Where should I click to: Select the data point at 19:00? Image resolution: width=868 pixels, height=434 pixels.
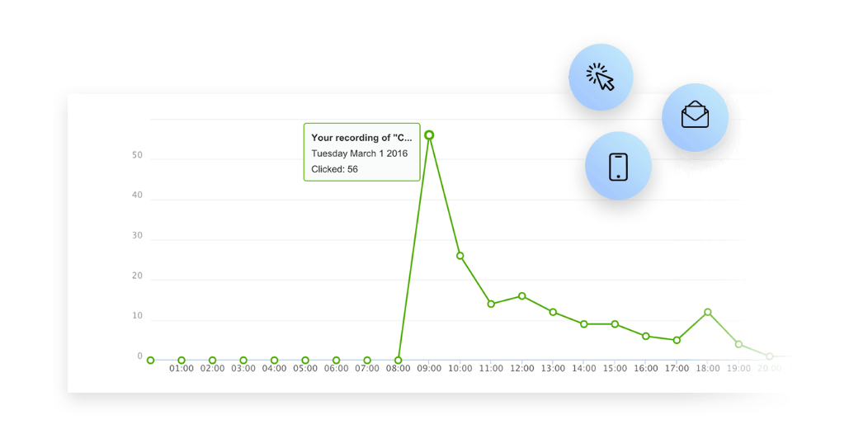(x=738, y=344)
